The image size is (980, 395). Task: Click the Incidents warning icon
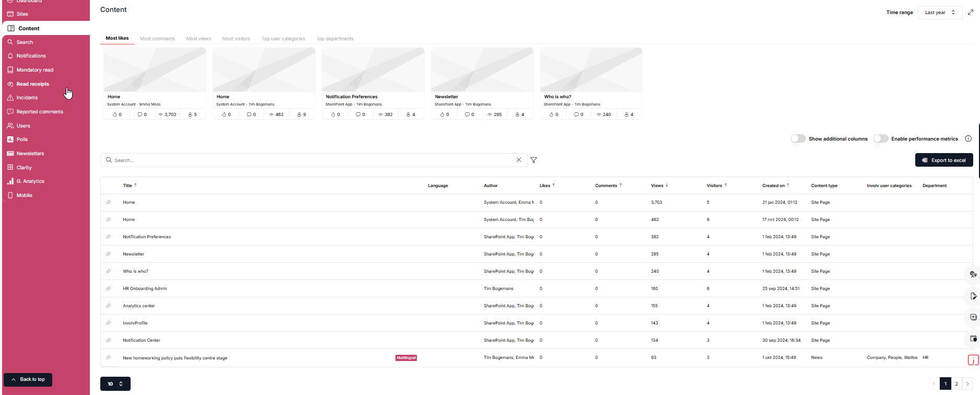point(10,98)
